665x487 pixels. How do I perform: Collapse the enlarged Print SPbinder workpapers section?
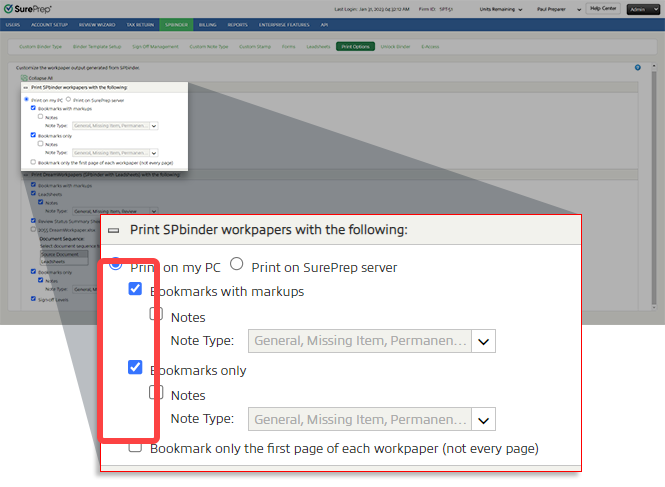114,229
